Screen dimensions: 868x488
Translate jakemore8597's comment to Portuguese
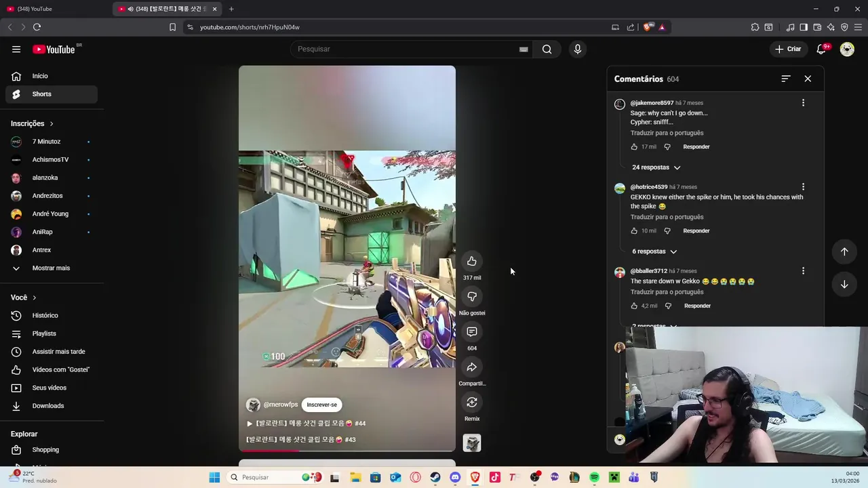[x=667, y=133]
